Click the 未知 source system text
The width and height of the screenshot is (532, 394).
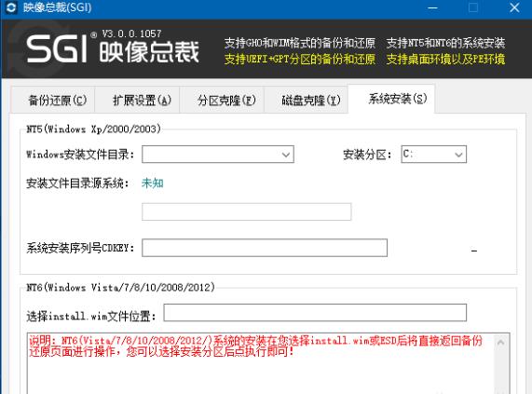(153, 183)
